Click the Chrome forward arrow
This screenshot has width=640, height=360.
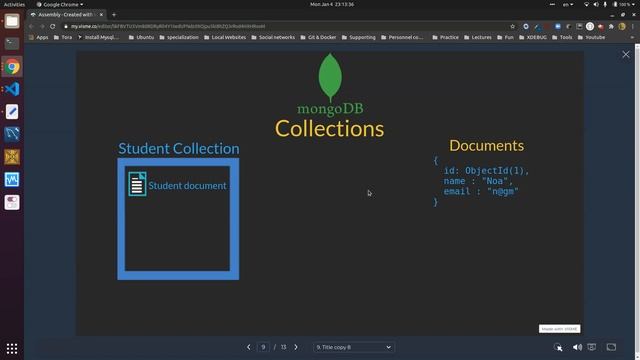42,26
